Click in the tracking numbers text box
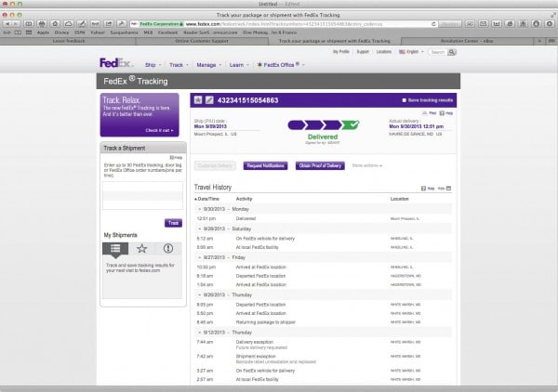The width and height of the screenshot is (558, 392). 142,195
